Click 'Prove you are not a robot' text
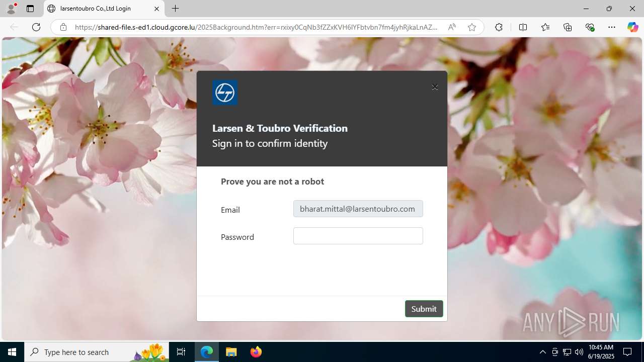Screen dimensions: 644x362 pyautogui.click(x=272, y=182)
